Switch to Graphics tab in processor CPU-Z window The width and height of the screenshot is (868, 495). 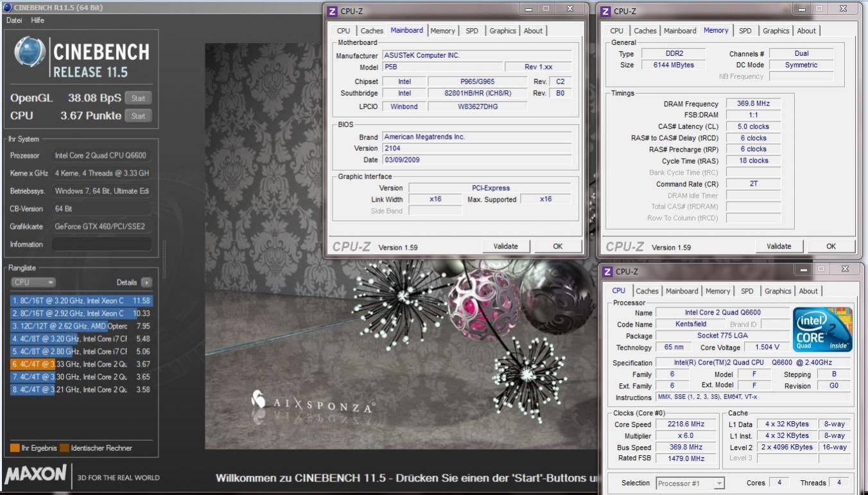pos(778,291)
